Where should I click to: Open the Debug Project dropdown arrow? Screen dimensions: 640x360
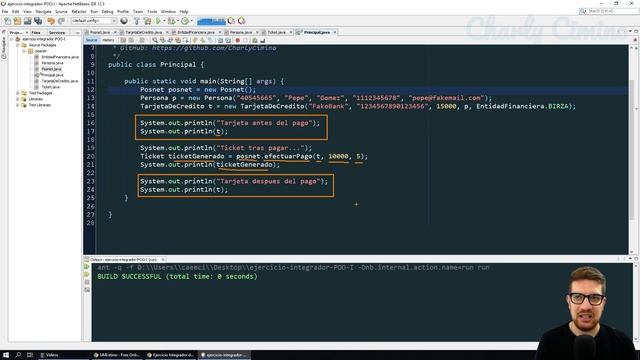pyautogui.click(x=178, y=21)
